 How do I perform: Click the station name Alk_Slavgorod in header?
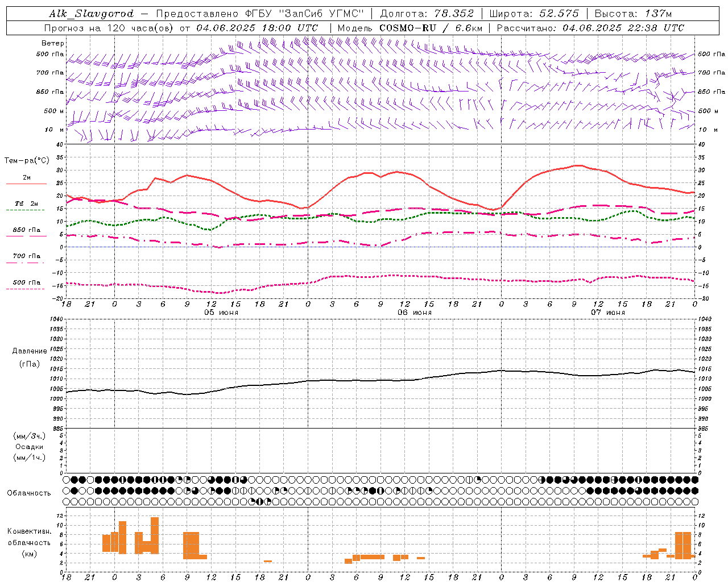pos(91,14)
